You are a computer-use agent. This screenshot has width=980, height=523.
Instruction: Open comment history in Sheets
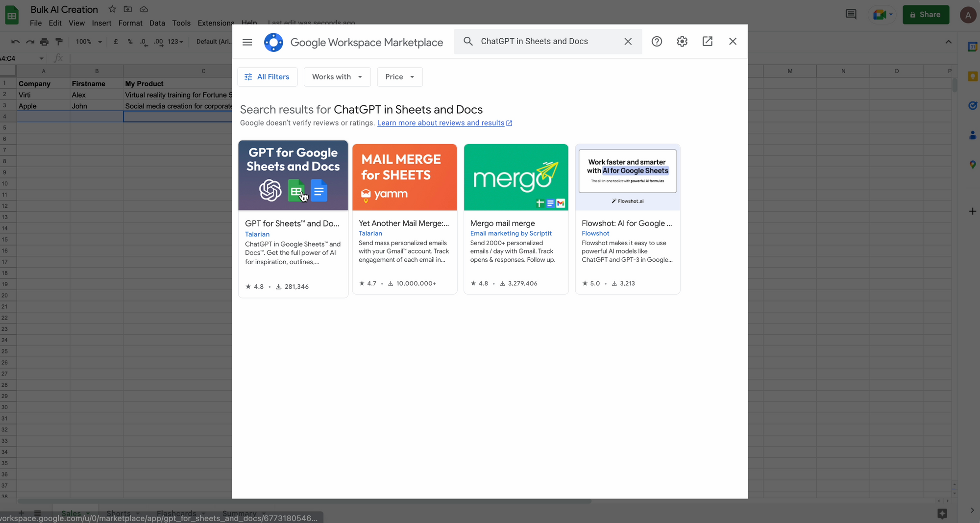coord(851,15)
